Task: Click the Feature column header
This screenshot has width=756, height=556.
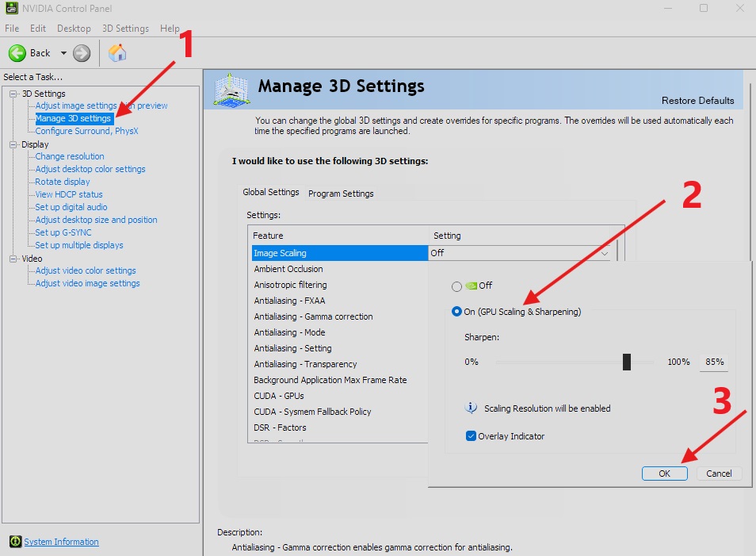Action: coord(338,236)
